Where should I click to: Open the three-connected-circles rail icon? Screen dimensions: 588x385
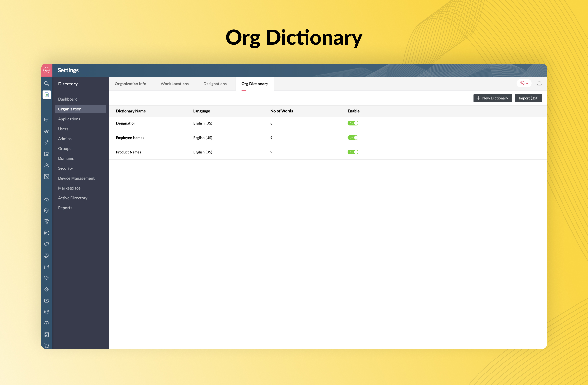pyautogui.click(x=47, y=278)
